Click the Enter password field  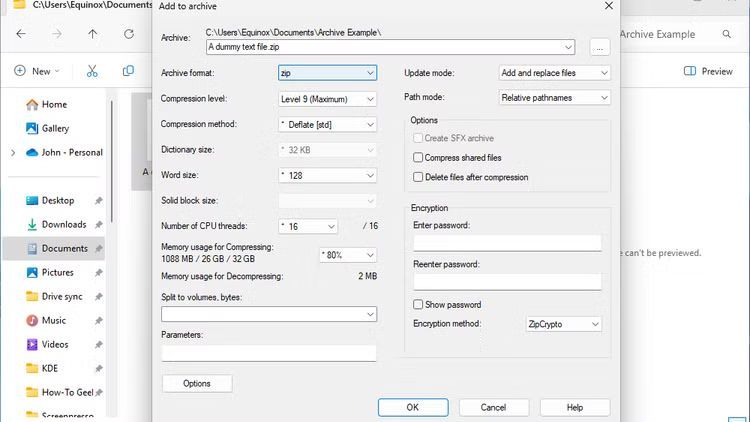point(507,242)
